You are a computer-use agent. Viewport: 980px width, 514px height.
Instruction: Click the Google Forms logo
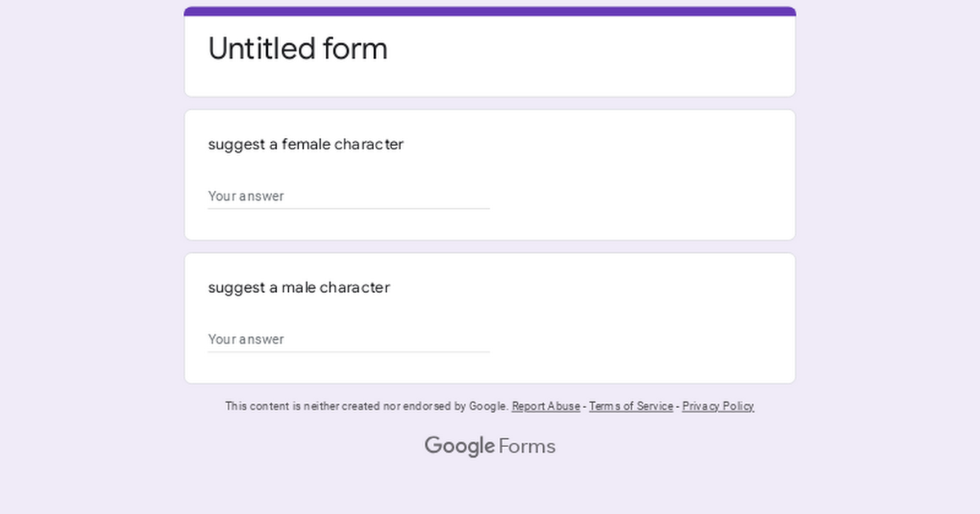point(490,446)
